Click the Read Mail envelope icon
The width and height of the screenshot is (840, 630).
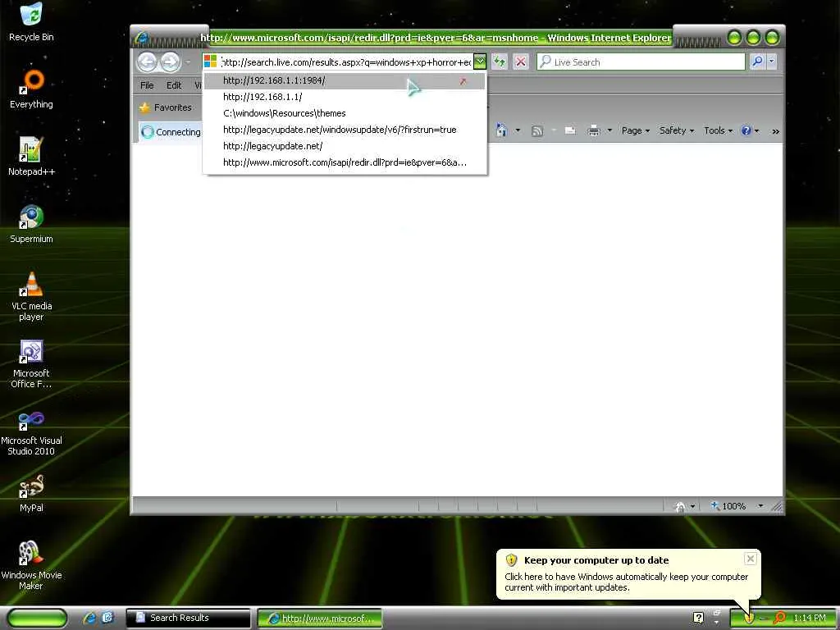(x=570, y=130)
